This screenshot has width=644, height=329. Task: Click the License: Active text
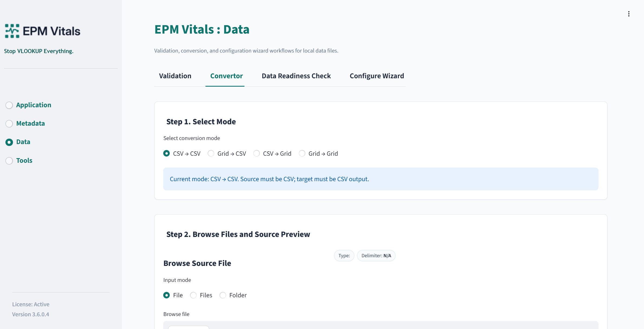(x=31, y=304)
